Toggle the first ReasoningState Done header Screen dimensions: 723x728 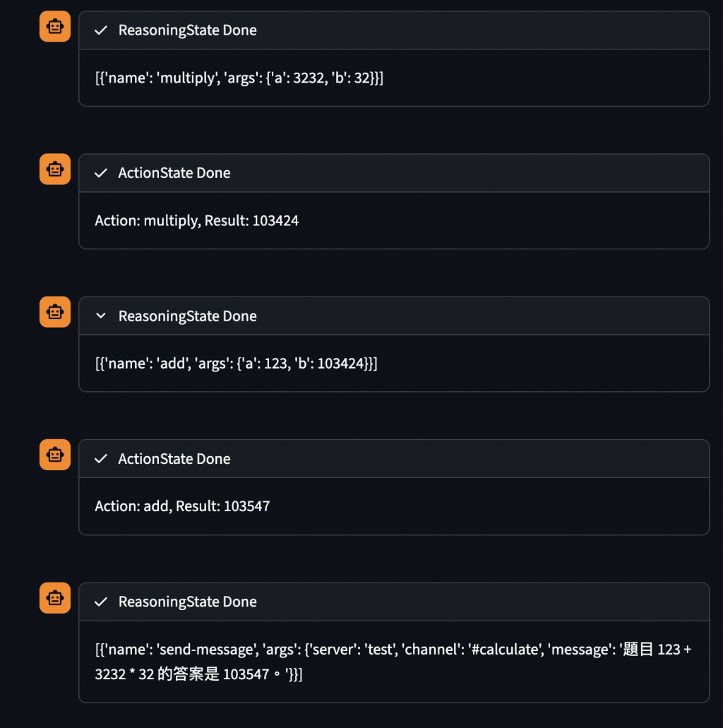(394, 30)
